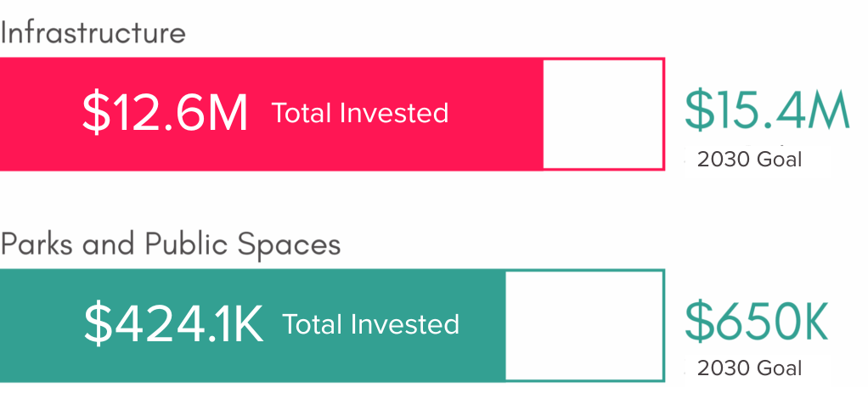868x410 pixels.
Task: Click the word Parks in the heading
Action: [37, 244]
